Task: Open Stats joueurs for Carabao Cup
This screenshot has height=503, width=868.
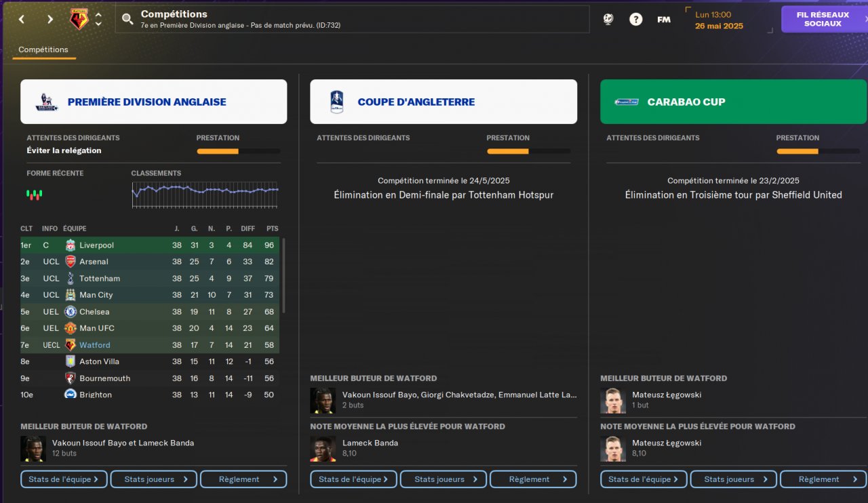Action: coord(734,479)
